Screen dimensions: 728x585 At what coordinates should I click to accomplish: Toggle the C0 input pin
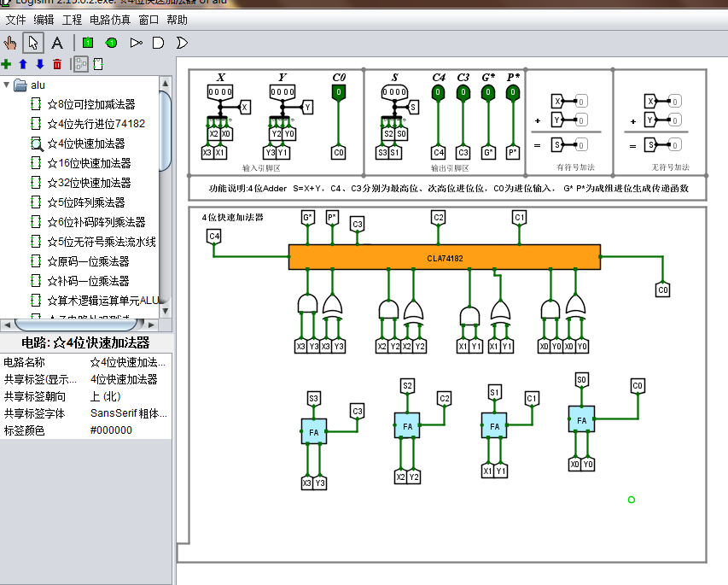(x=339, y=92)
